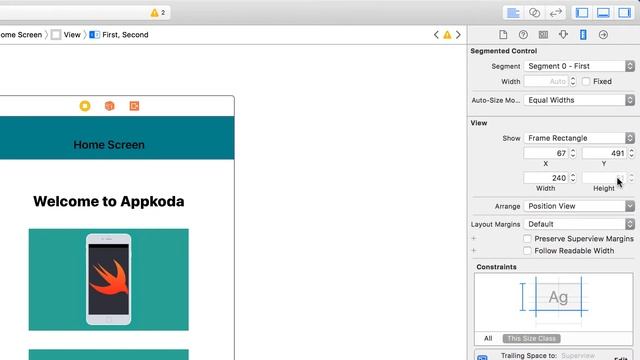This screenshot has height=360, width=640.
Task: Click the Y value field showing 491
Action: coord(605,153)
